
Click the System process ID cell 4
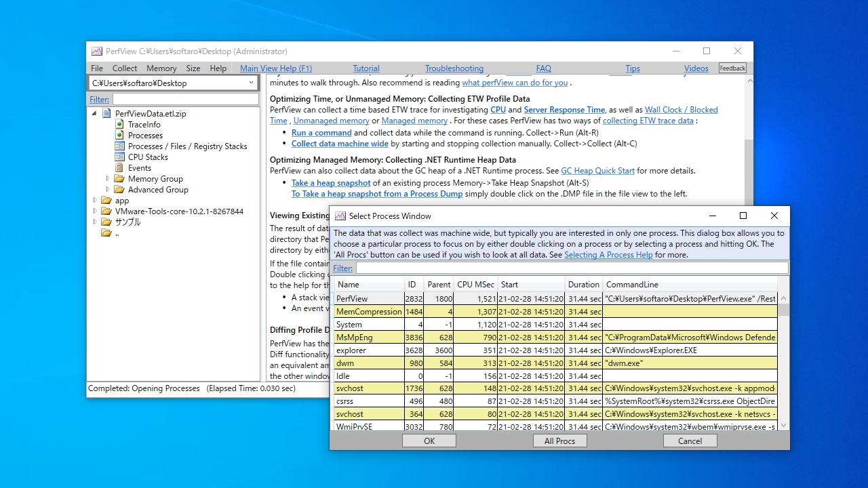point(414,325)
